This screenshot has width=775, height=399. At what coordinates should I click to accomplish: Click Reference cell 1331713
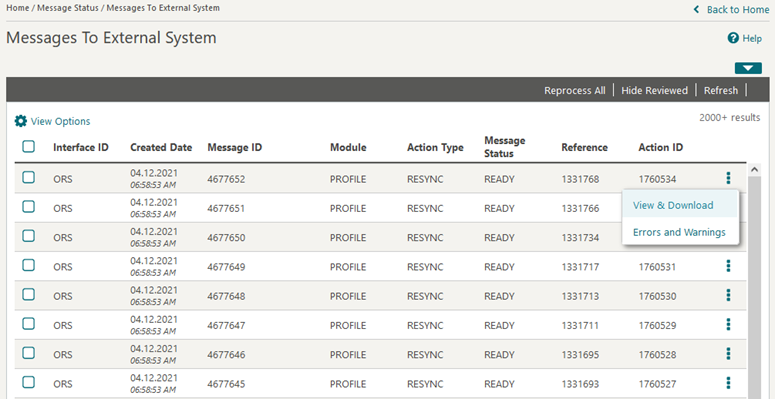pyautogui.click(x=580, y=296)
